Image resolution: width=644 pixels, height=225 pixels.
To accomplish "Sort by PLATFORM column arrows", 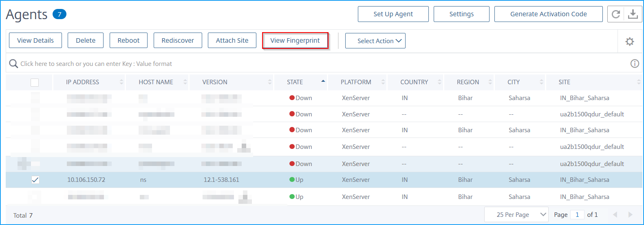I will 383,82.
